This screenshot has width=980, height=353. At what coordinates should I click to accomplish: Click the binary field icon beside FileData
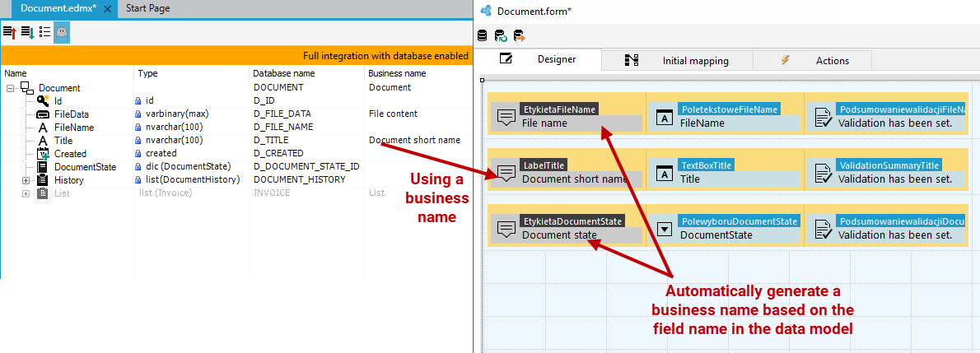pos(43,114)
